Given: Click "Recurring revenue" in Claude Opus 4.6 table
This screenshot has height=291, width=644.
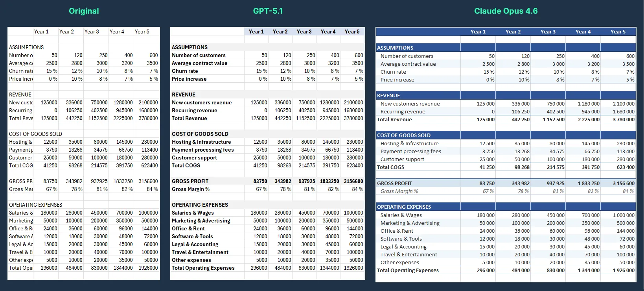Looking at the screenshot, I should click(x=403, y=111).
